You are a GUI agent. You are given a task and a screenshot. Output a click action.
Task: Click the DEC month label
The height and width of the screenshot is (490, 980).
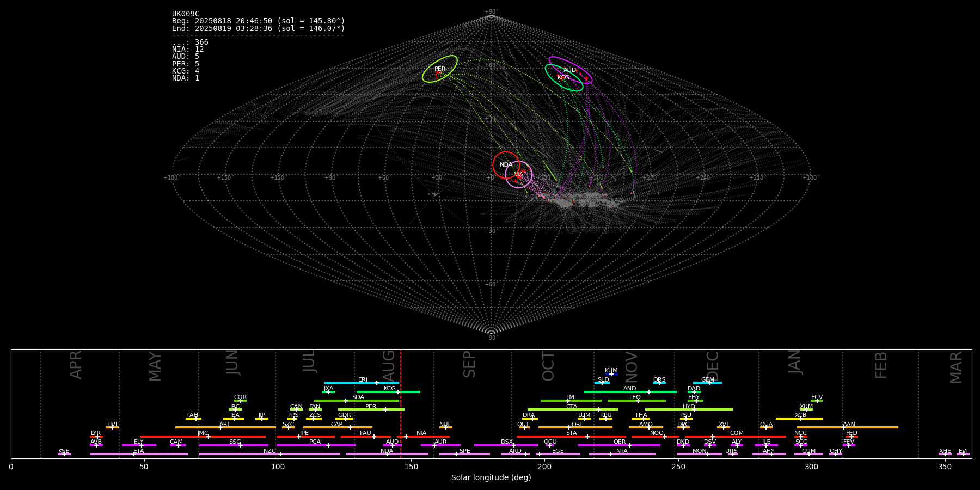pyautogui.click(x=713, y=365)
